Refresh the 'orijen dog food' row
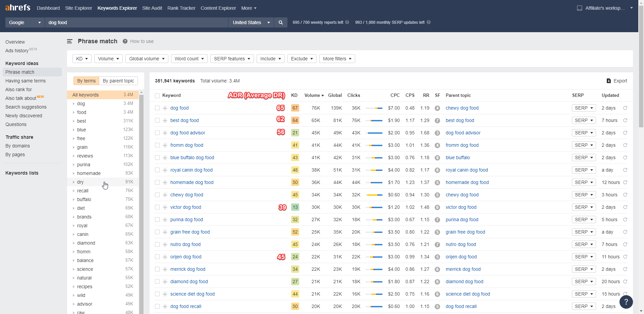The height and width of the screenshot is (314, 644). coord(625,257)
